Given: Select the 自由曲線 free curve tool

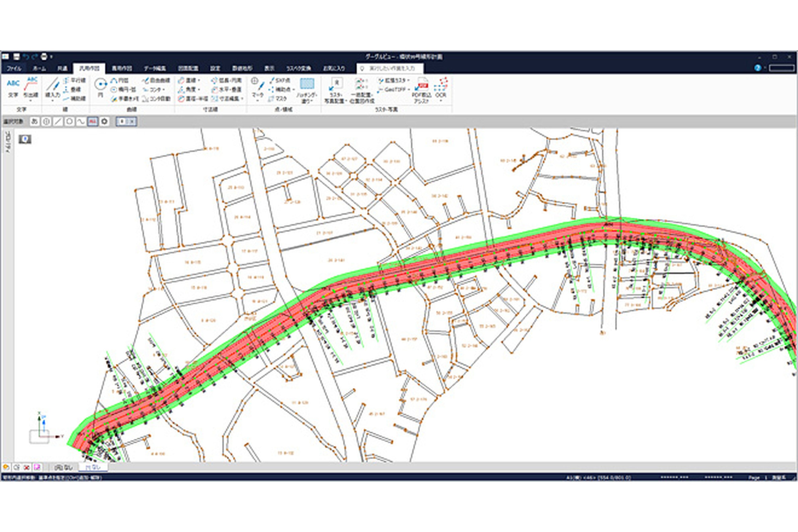Looking at the screenshot, I should tap(156, 80).
